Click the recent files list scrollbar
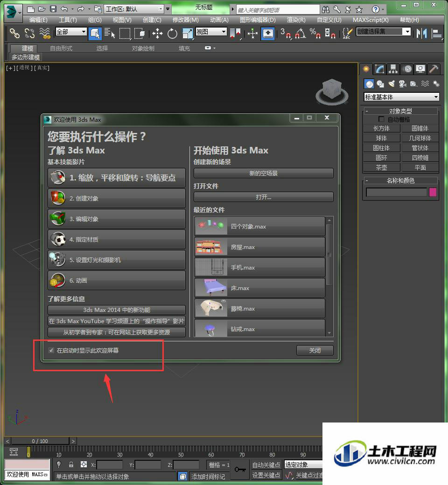448x485 pixels. [x=329, y=254]
